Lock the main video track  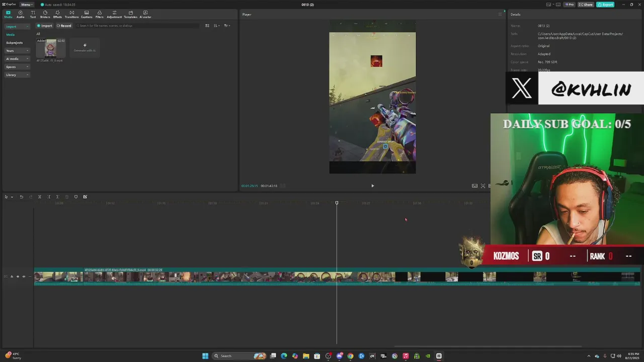pos(12,277)
